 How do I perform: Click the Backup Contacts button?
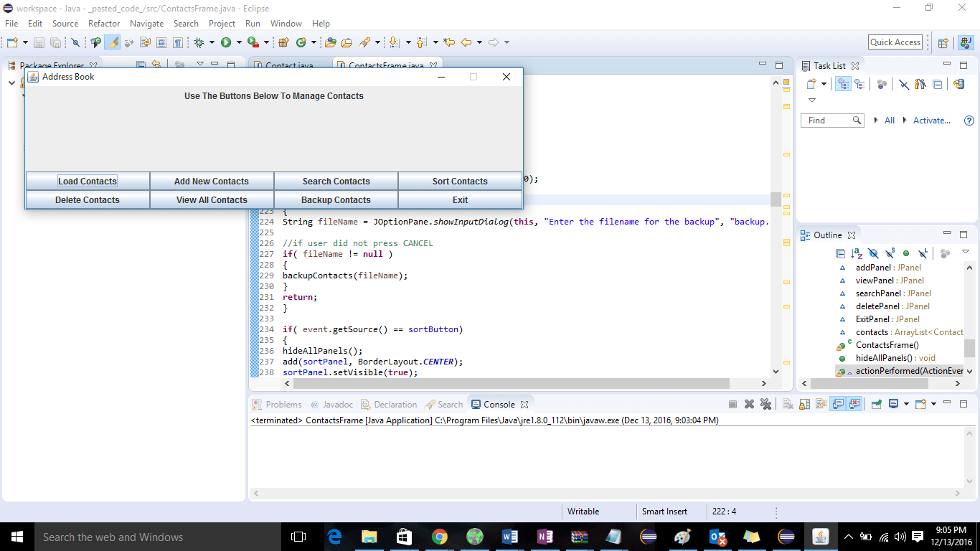(336, 200)
